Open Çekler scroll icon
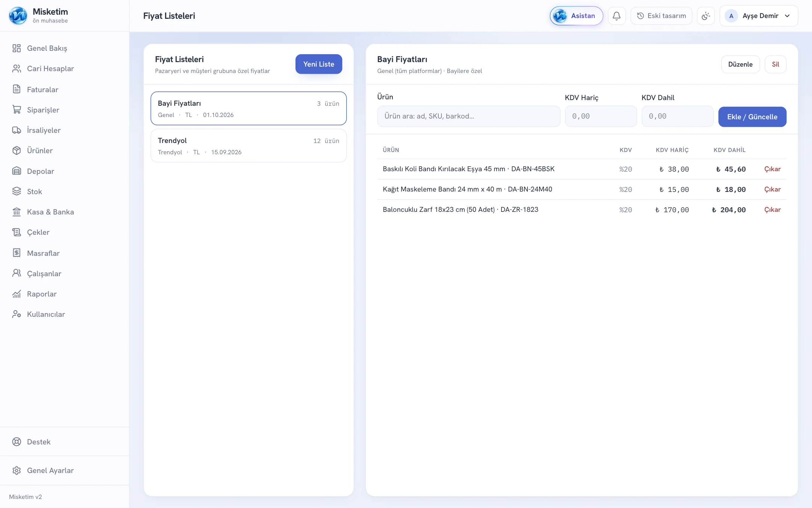Image resolution: width=812 pixels, height=508 pixels. click(17, 232)
